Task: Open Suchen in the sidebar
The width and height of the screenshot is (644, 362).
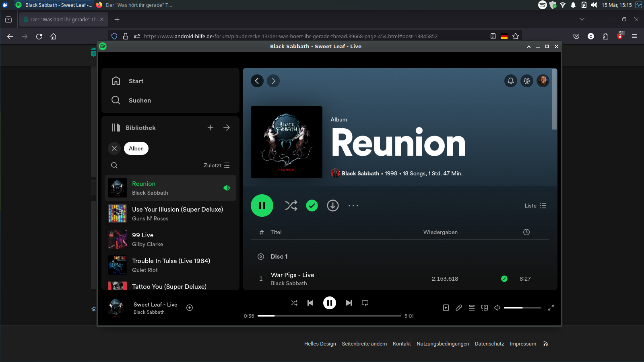Action: [x=140, y=100]
